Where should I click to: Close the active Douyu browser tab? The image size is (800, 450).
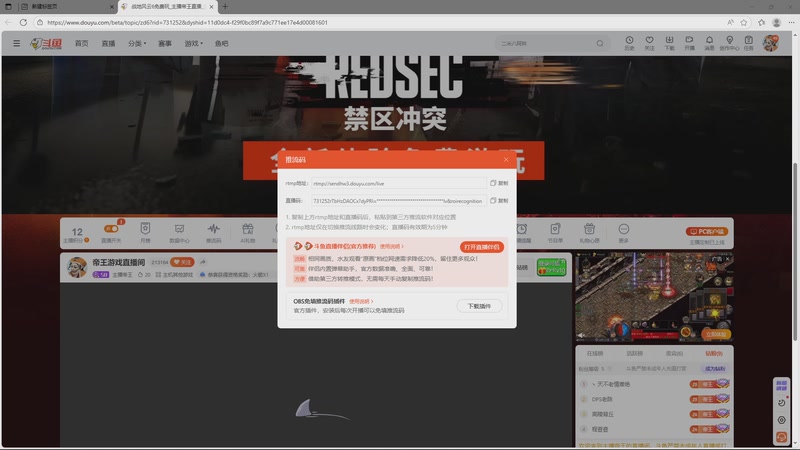[211, 7]
